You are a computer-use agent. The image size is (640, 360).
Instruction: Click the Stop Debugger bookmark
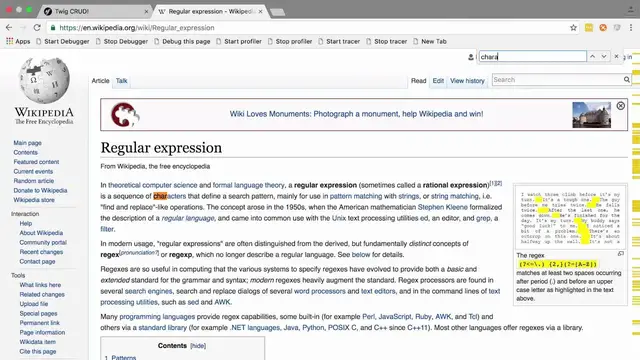(x=122, y=41)
